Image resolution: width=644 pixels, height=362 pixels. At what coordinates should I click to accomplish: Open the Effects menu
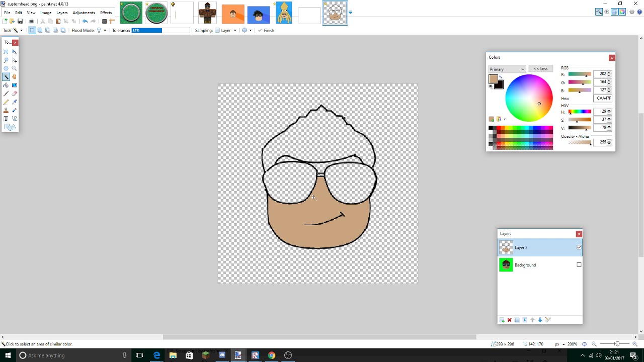pyautogui.click(x=106, y=13)
